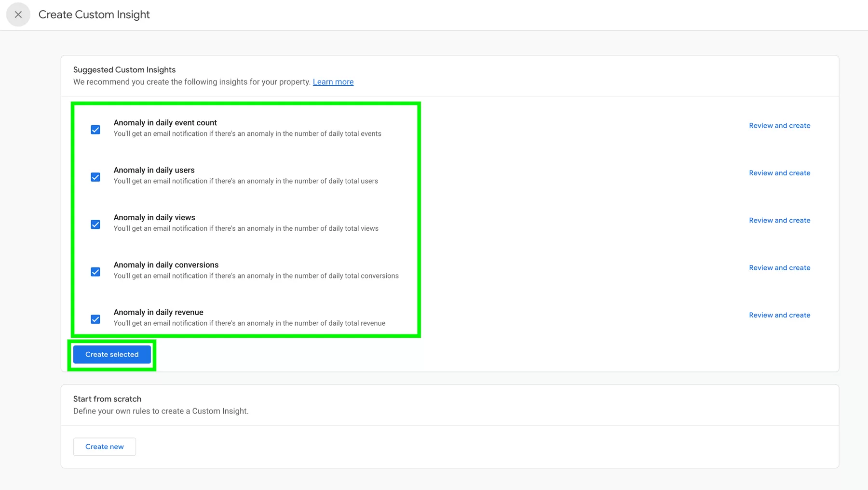Click the Create selected button
868x490 pixels.
click(x=112, y=354)
